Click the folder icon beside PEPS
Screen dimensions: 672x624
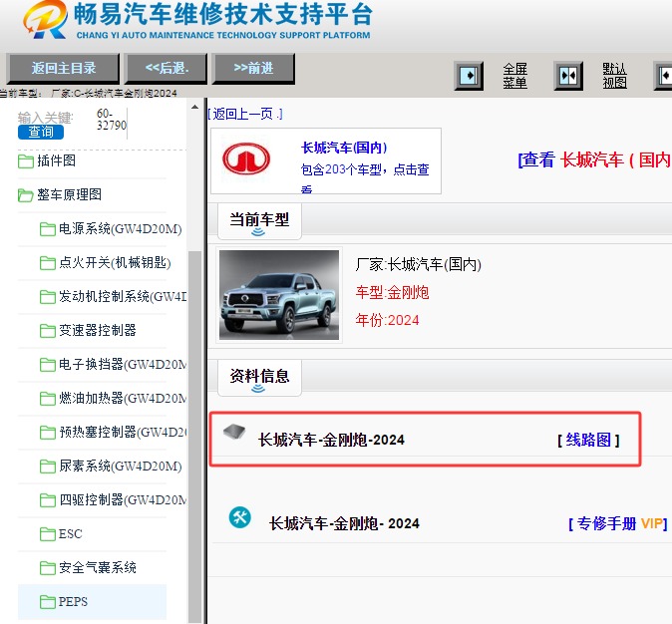pyautogui.click(x=47, y=602)
